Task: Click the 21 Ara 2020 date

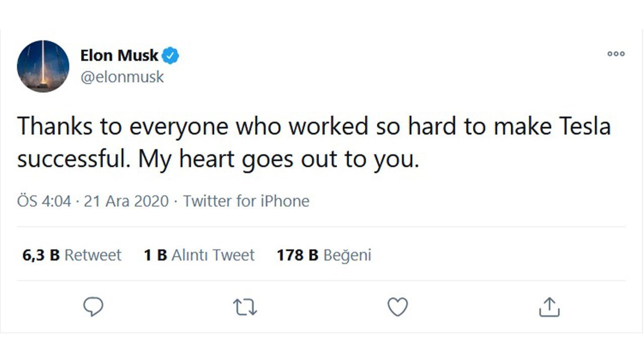Action: pos(126,201)
